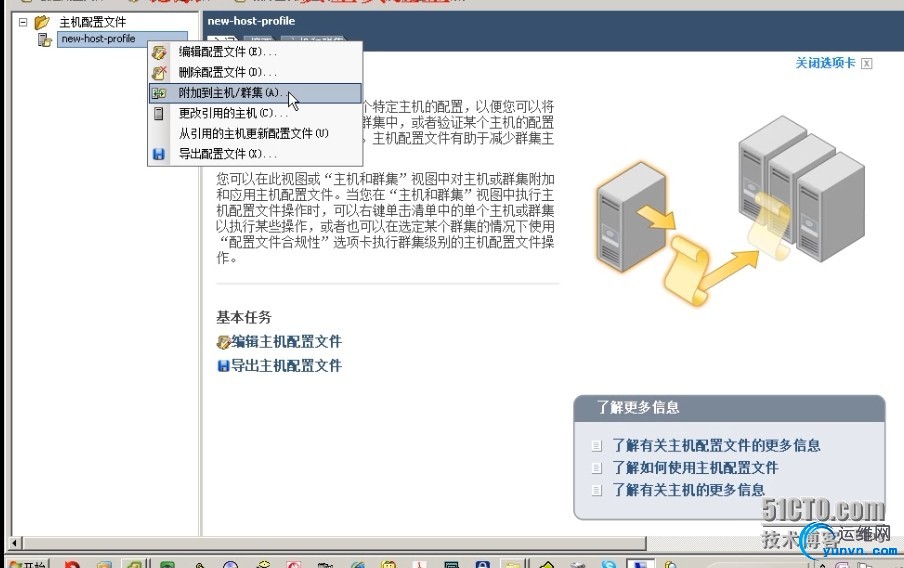Click the new-host-profile profile icon
Image resolution: width=904 pixels, height=568 pixels.
pos(44,39)
